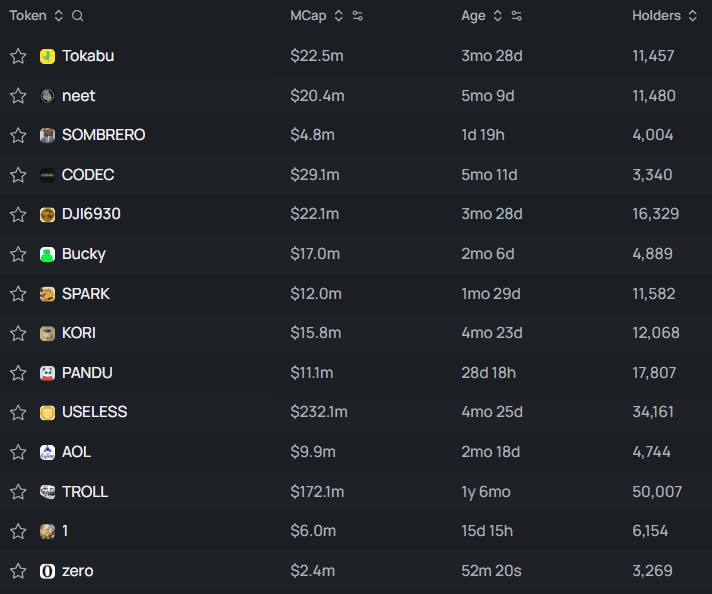The height and width of the screenshot is (594, 712).
Task: Sort the list by Token name arrows
Action: pos(59,16)
